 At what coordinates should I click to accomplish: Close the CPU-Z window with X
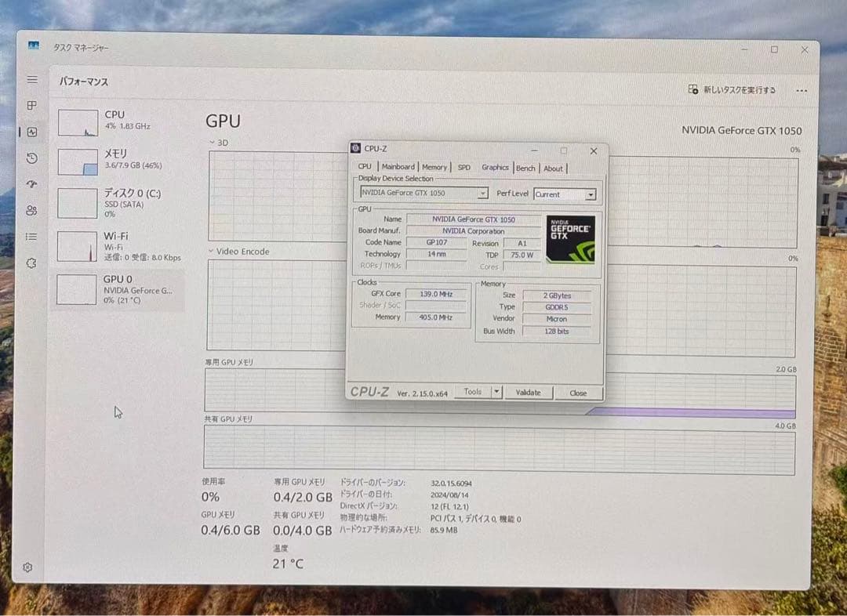click(x=594, y=151)
